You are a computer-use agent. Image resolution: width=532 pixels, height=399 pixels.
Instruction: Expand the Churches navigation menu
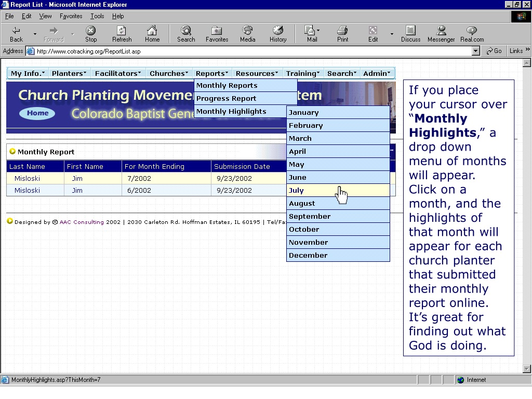coord(169,73)
